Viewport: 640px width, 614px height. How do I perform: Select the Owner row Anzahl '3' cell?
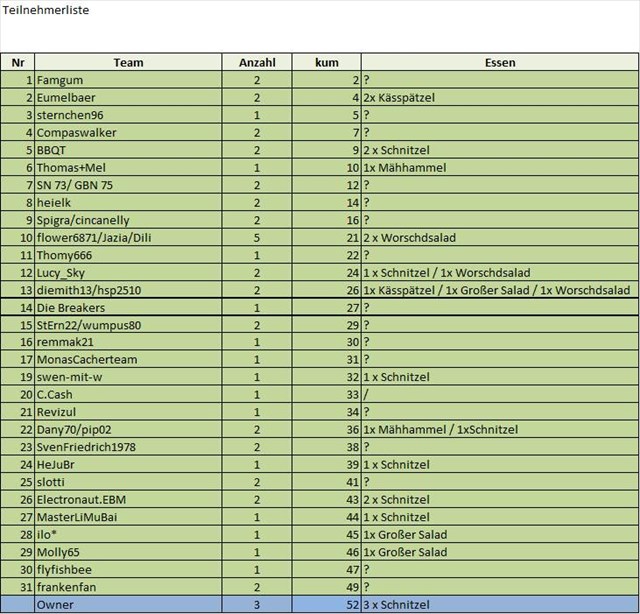(257, 605)
